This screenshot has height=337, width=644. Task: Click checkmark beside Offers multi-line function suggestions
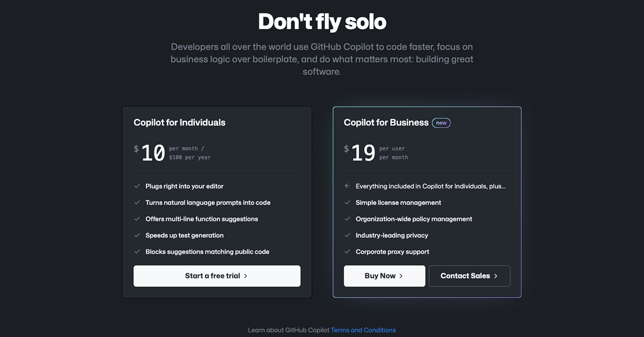click(137, 219)
